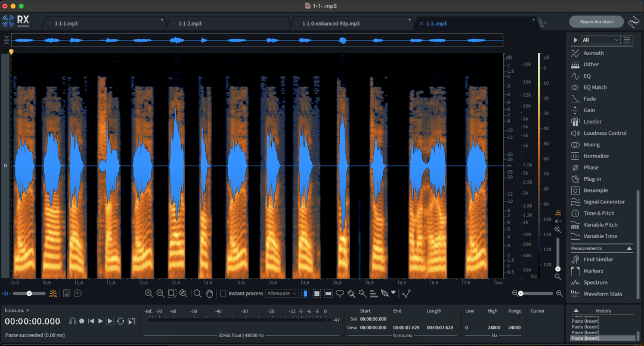This screenshot has width=644, height=346.
Task: Select the Lasso selection tool
Action: (x=340, y=294)
